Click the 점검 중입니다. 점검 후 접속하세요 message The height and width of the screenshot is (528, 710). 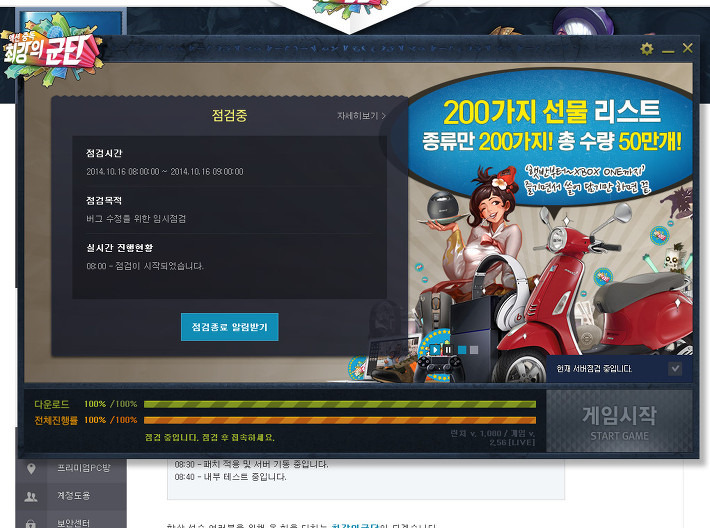click(210, 437)
